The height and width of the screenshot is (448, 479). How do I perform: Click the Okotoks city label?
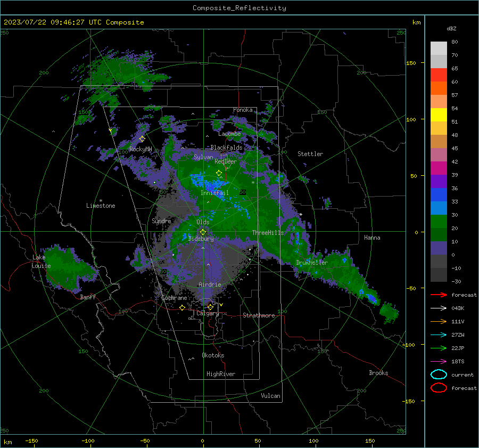pos(213,355)
